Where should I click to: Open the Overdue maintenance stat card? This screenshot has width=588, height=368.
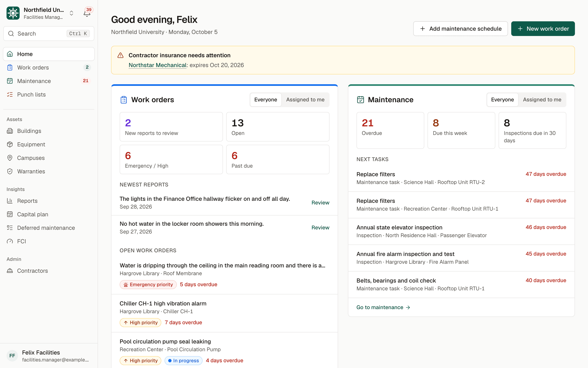[390, 130]
